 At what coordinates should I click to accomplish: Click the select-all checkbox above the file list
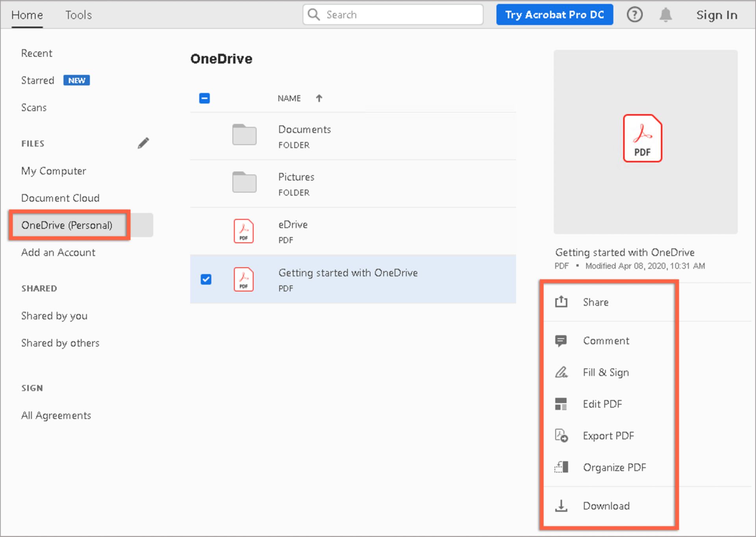[x=204, y=98]
